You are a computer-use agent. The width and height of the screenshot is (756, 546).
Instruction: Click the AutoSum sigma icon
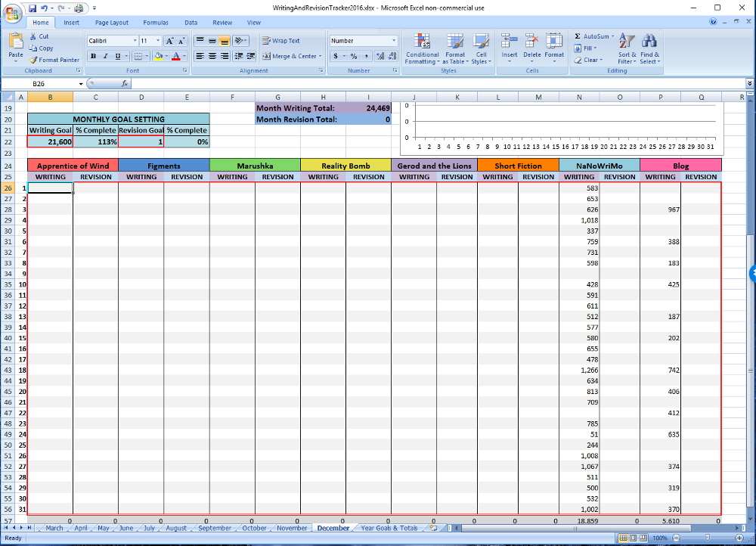pyautogui.click(x=578, y=36)
